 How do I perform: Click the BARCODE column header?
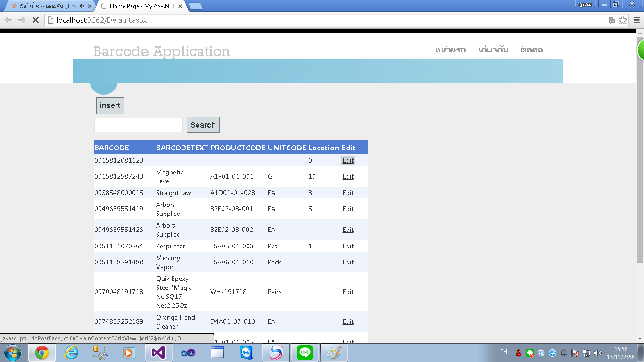pos(112,148)
